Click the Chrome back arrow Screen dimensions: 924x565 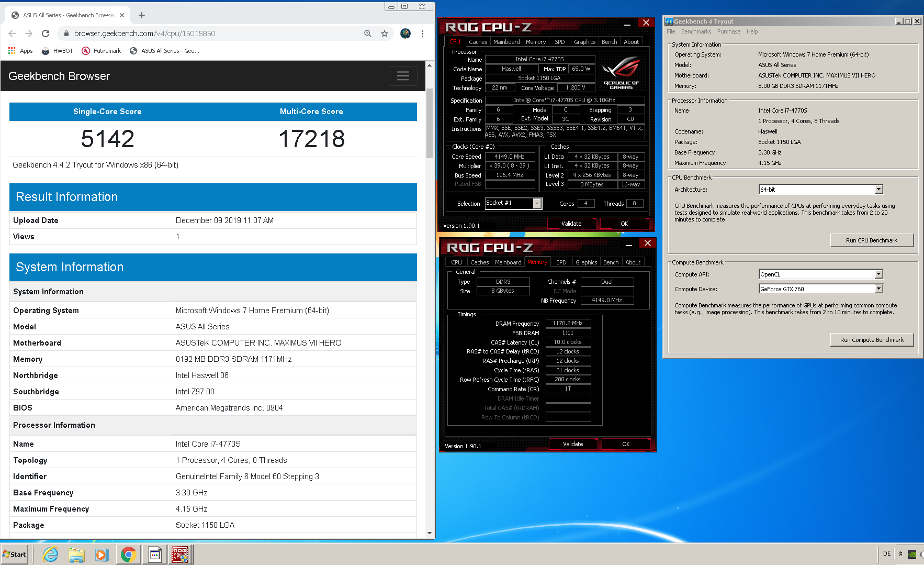[x=12, y=34]
